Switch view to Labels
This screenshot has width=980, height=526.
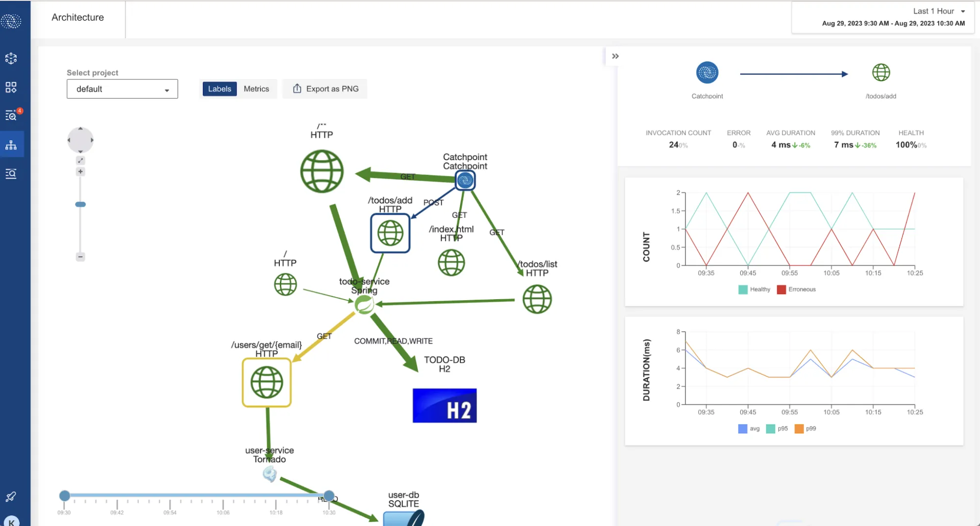(x=219, y=89)
